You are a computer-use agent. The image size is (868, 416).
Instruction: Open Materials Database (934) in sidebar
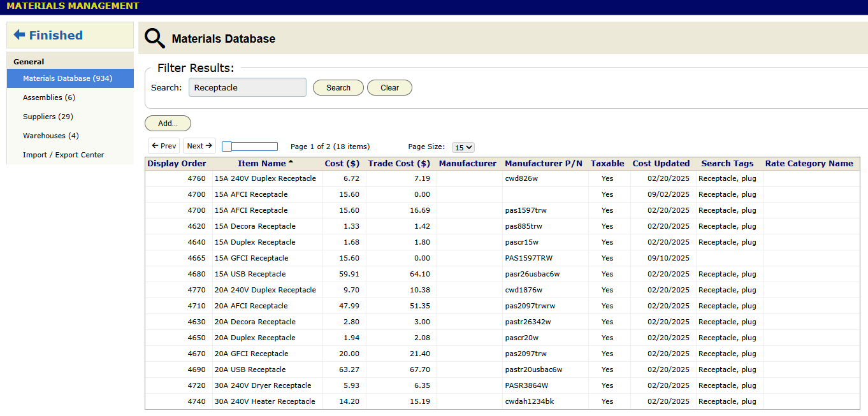click(x=70, y=78)
